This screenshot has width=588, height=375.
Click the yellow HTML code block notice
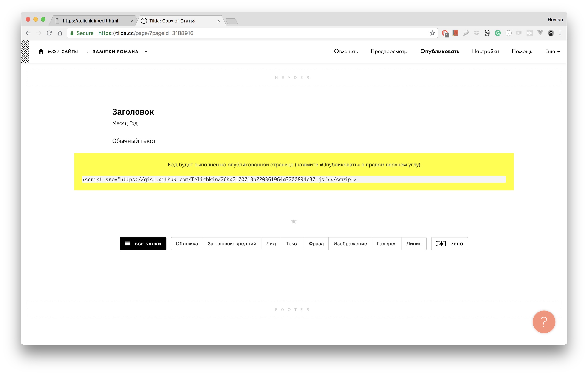pyautogui.click(x=294, y=172)
